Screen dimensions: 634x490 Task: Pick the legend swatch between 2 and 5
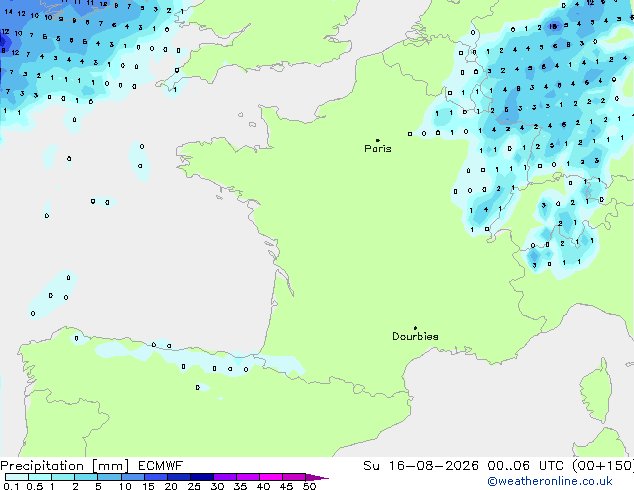click(x=86, y=477)
